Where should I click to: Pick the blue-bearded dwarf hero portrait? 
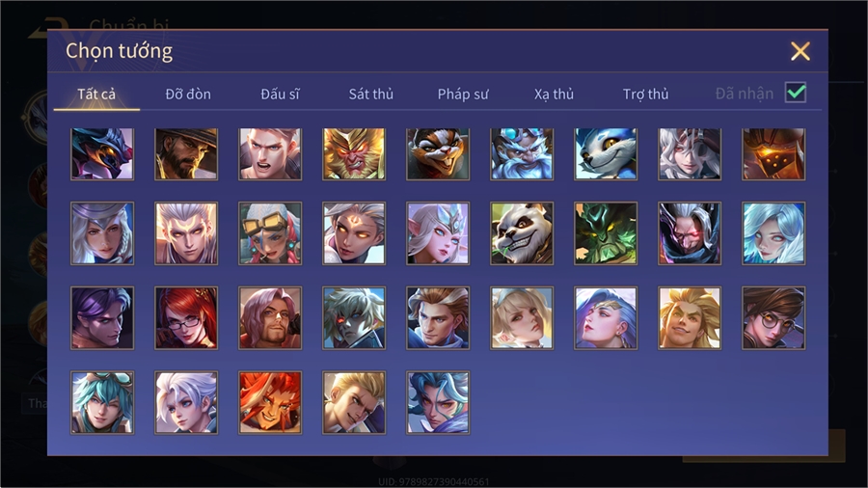click(522, 153)
